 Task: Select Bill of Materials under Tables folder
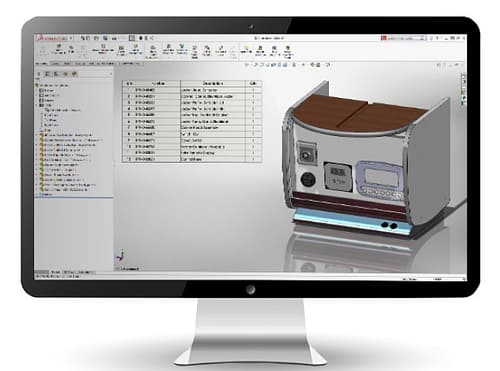[62, 110]
